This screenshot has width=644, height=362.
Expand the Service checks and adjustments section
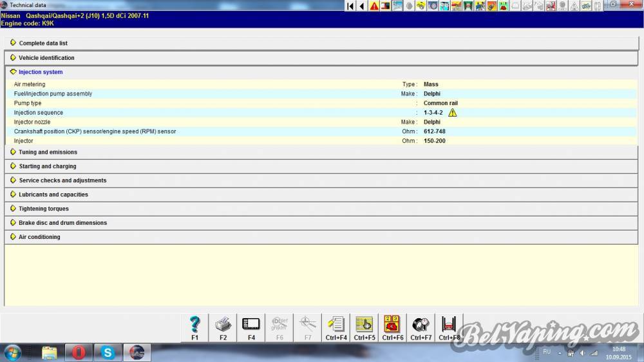pos(321,180)
